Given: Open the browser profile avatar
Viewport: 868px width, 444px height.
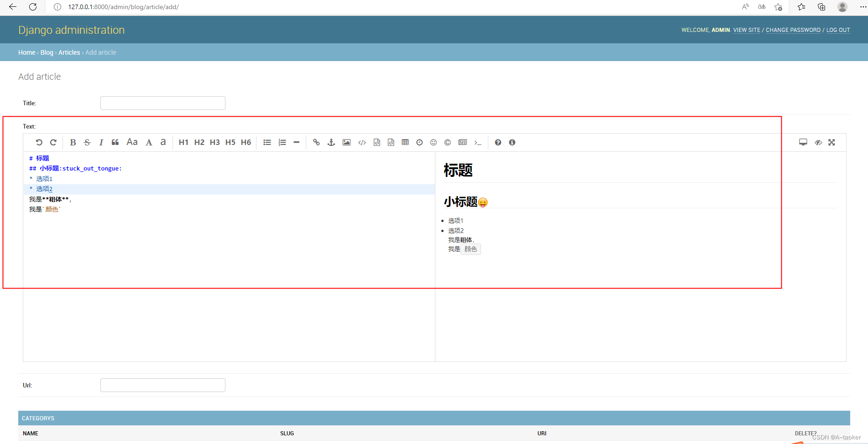Looking at the screenshot, I should pyautogui.click(x=842, y=7).
